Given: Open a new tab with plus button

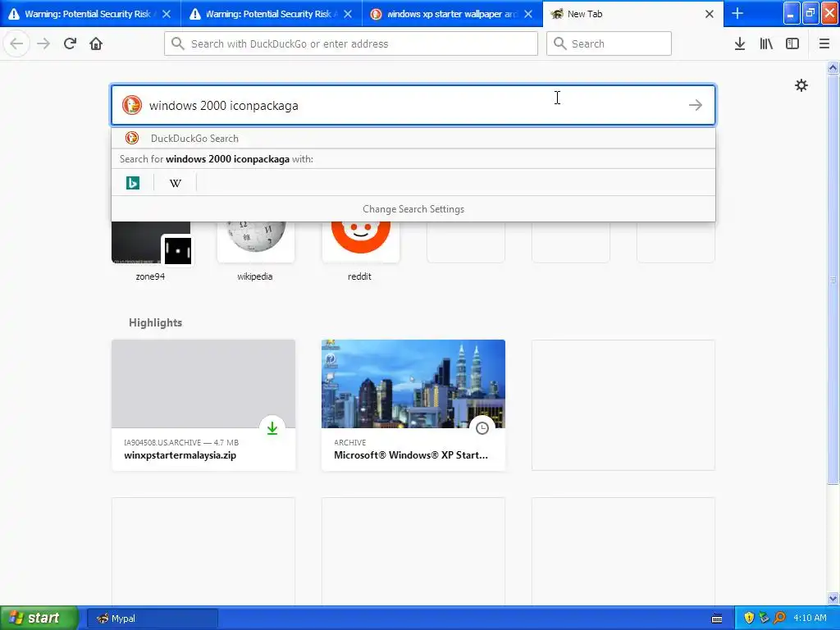Looking at the screenshot, I should [x=737, y=13].
